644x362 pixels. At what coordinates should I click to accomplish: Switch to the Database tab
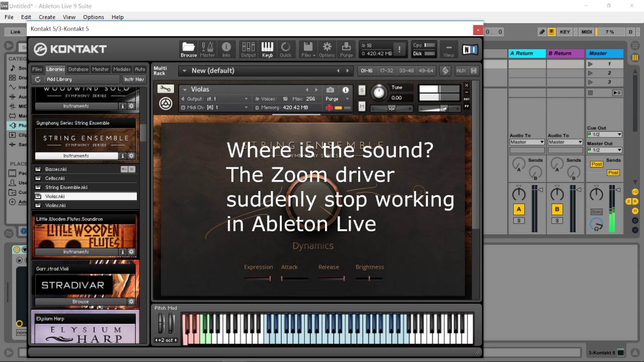pyautogui.click(x=78, y=69)
